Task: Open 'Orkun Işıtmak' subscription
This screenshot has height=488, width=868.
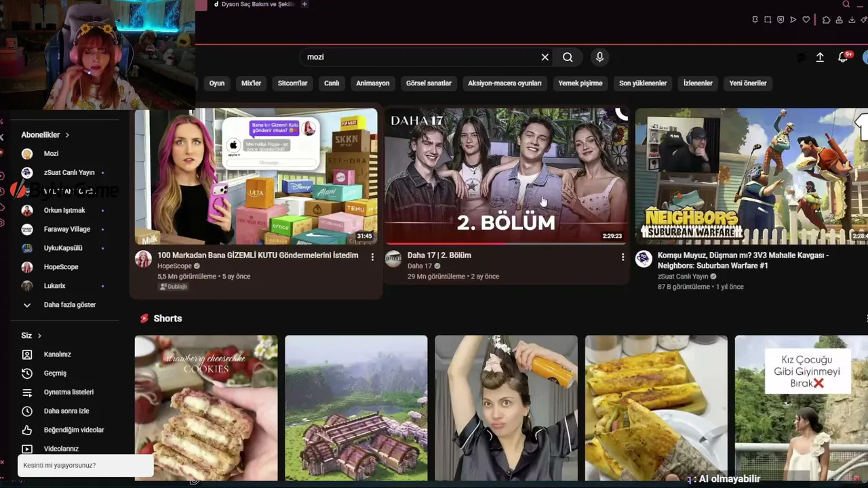Action: (x=64, y=211)
